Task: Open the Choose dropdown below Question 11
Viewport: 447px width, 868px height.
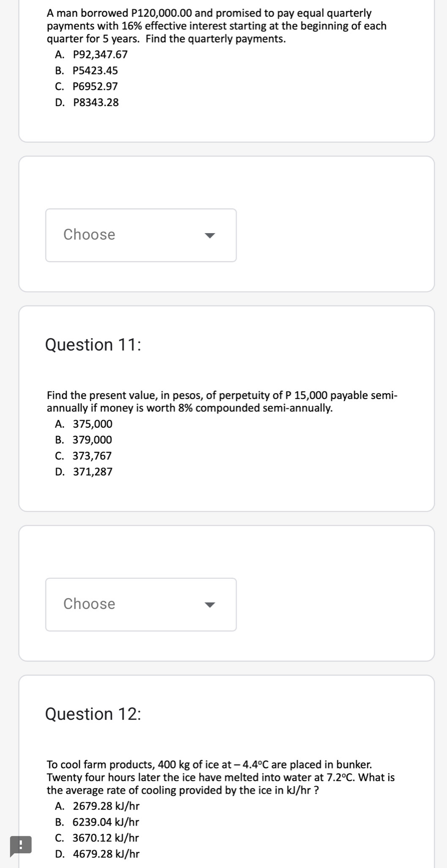Action: [141, 604]
